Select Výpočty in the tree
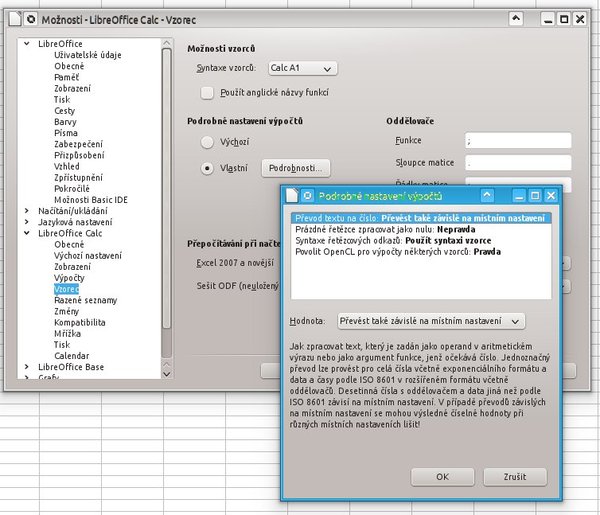The image size is (600, 515). (69, 278)
